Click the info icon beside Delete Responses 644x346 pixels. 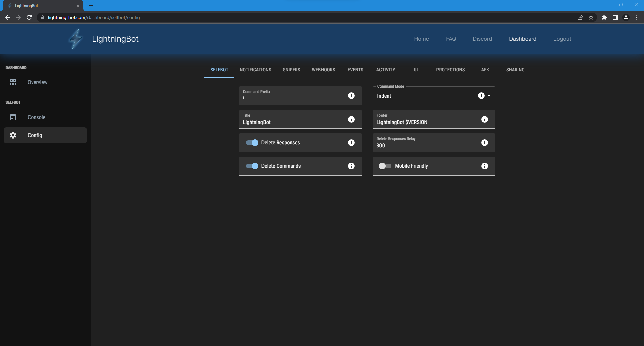[351, 142]
